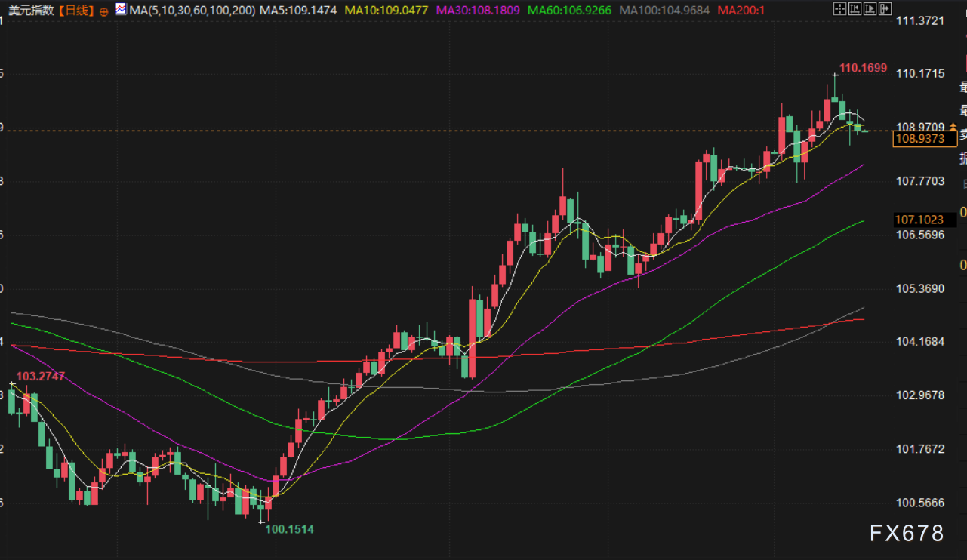Select the 【日线】 period label
The image size is (967, 560).
click(x=75, y=11)
